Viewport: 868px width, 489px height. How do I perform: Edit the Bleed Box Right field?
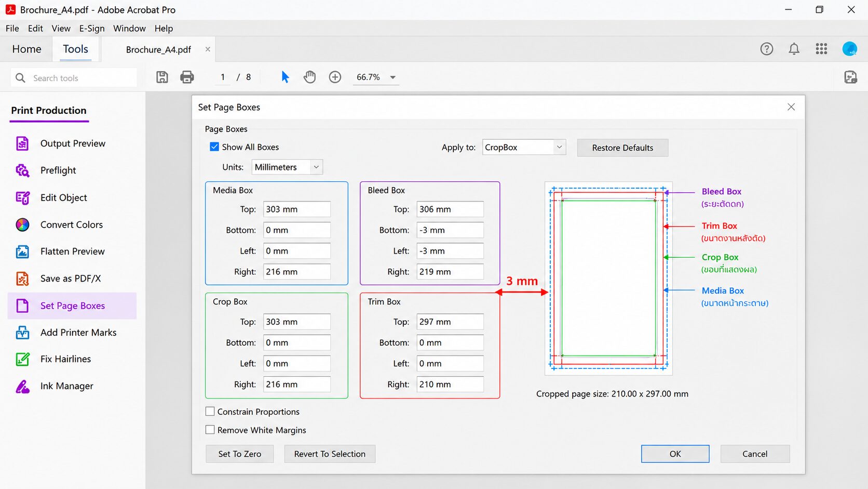450,272
